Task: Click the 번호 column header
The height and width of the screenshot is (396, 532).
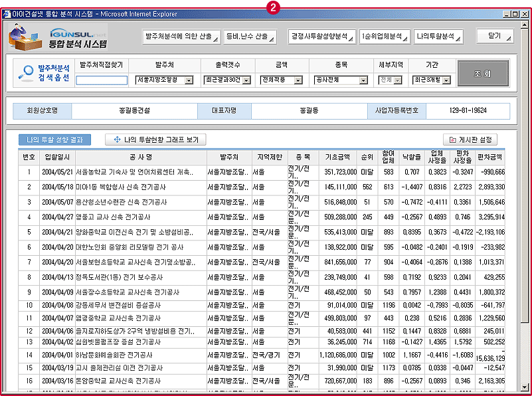Action: tap(29, 157)
